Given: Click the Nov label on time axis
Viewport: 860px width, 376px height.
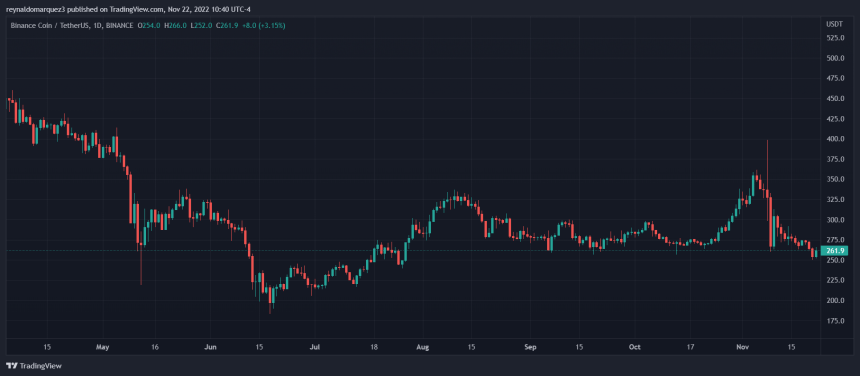Looking at the screenshot, I should pos(742,347).
